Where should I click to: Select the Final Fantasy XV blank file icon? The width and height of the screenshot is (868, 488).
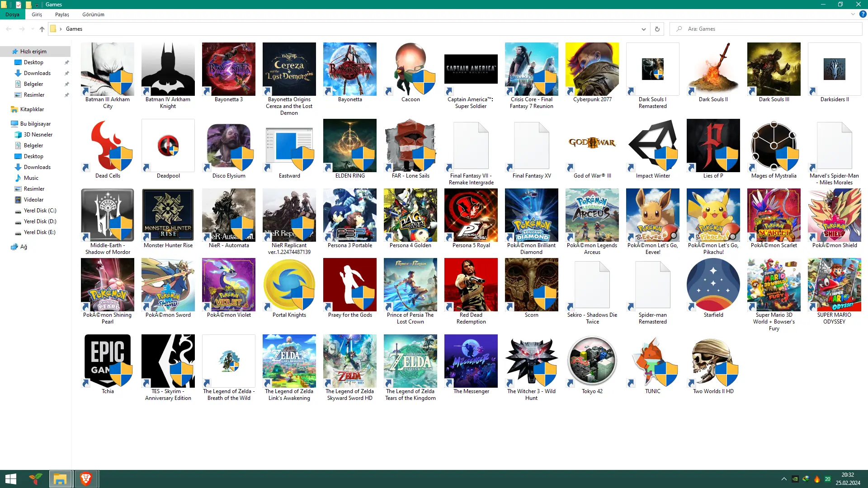(532, 145)
